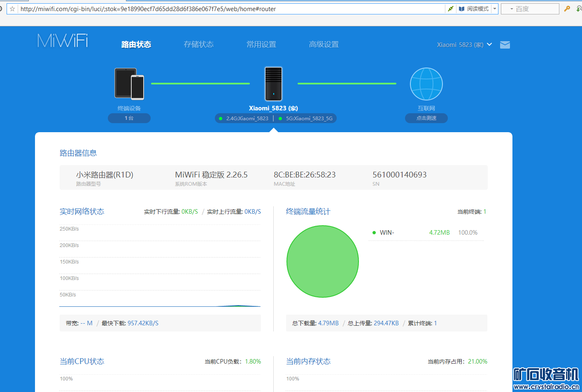Open the mail envelope icon
Image resolution: width=582 pixels, height=392 pixels.
point(505,45)
